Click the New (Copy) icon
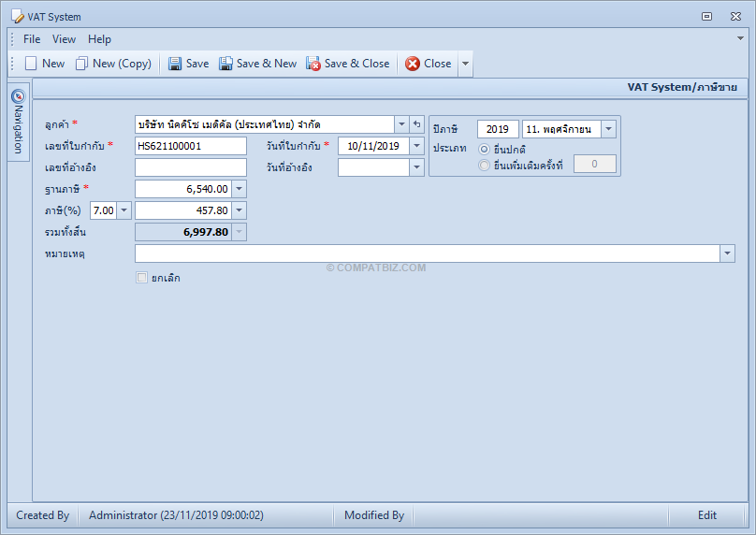756x535 pixels. pos(81,64)
